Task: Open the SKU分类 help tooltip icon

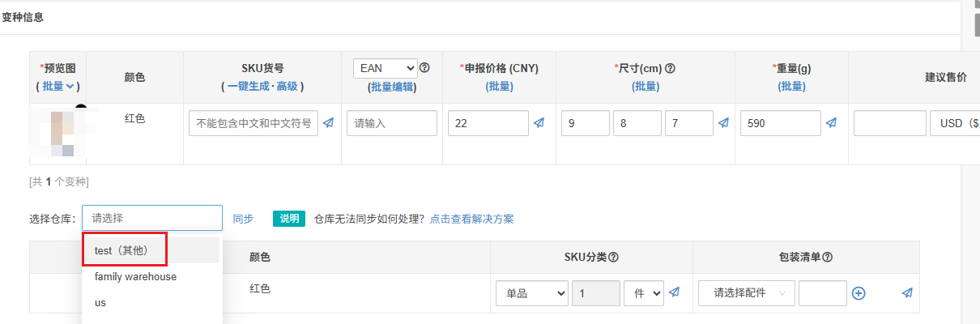Action: [614, 258]
